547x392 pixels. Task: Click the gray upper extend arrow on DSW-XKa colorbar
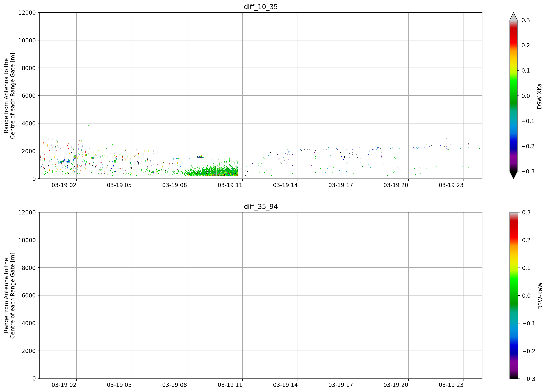[x=513, y=16]
